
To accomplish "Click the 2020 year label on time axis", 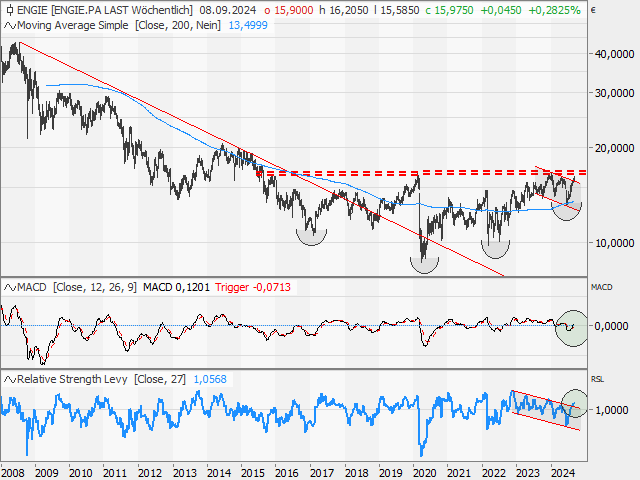I will (425, 473).
